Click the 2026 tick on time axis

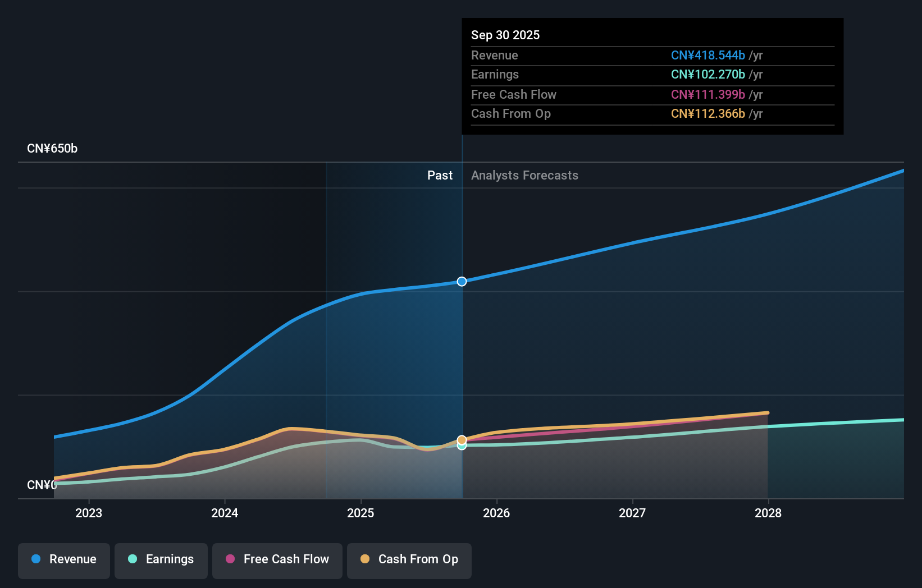coord(496,513)
